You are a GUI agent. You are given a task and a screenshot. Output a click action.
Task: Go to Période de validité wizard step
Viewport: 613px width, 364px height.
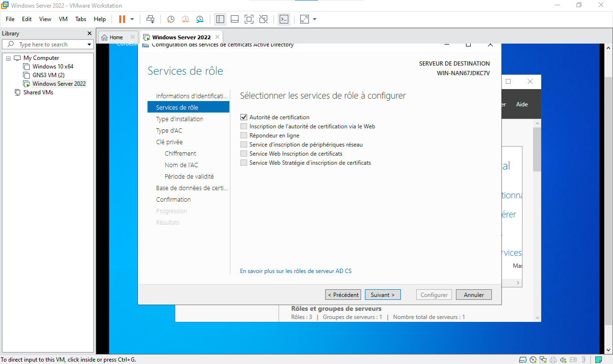tap(189, 176)
